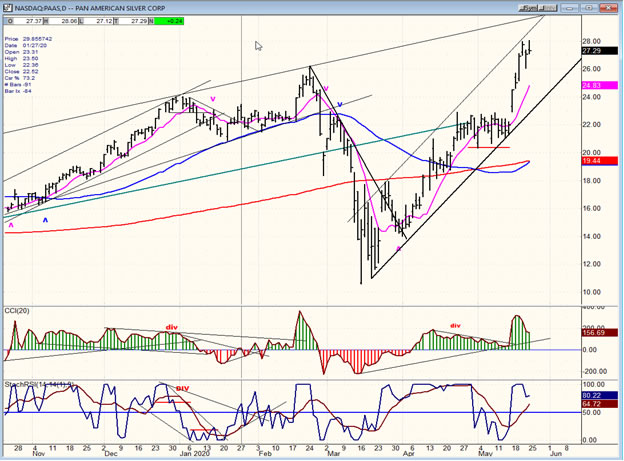Click the chart window icon in title bar
Viewport: 624px width, 461px height.
(x=8, y=5)
